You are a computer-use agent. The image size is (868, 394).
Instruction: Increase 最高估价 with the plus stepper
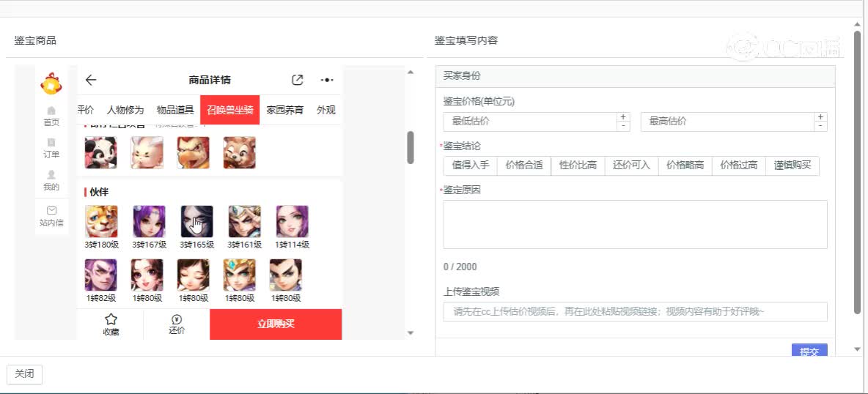(x=821, y=116)
